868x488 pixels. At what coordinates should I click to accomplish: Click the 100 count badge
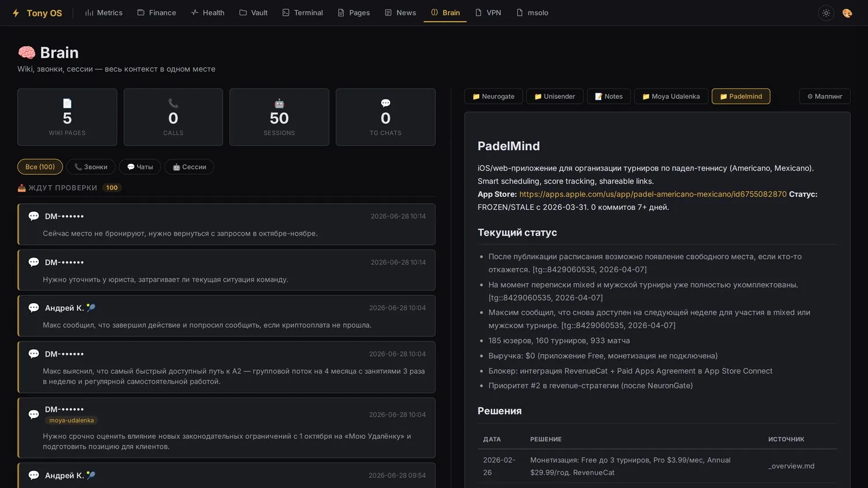[x=112, y=188]
